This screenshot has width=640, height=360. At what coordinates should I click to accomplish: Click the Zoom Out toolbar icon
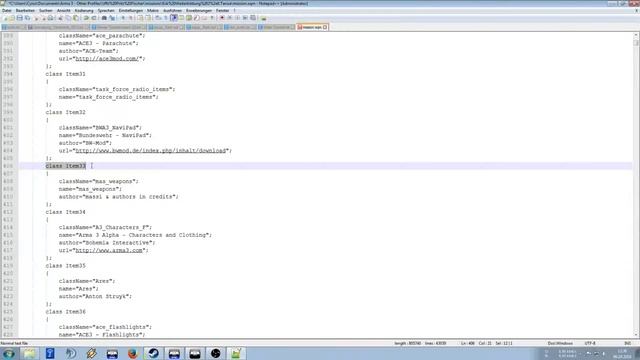click(131, 18)
